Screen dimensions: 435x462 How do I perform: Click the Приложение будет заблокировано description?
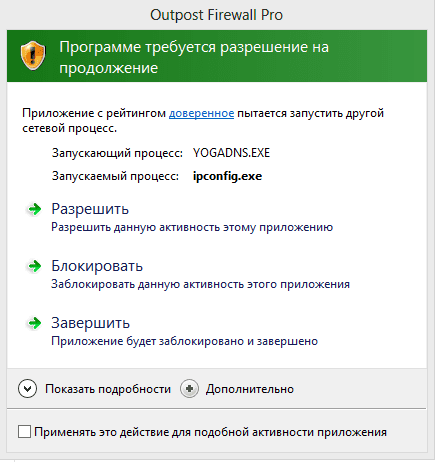[184, 341]
